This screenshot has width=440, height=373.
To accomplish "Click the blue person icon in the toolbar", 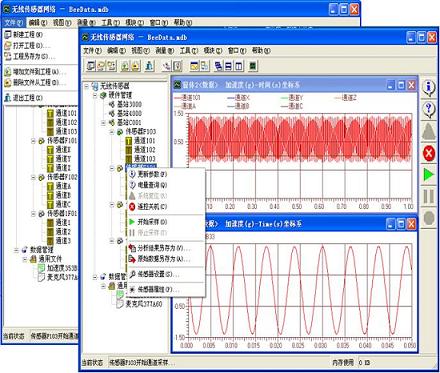I will tap(149, 66).
